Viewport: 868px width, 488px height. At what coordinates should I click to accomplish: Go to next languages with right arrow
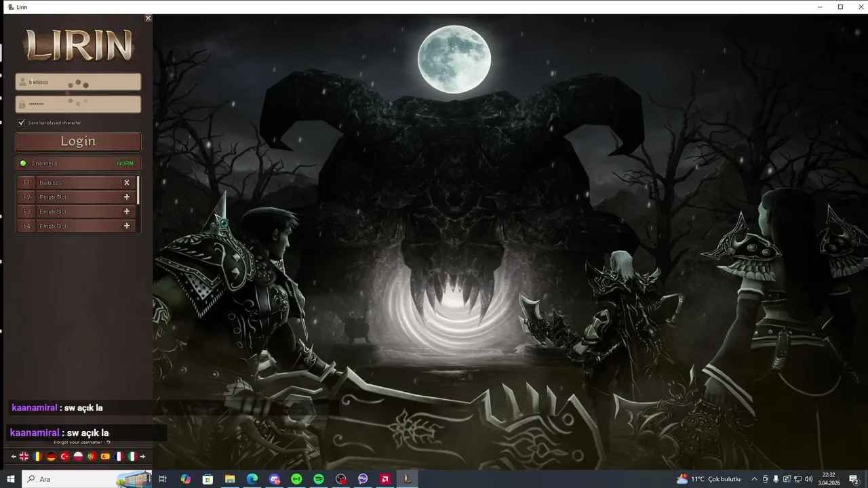[x=142, y=457]
